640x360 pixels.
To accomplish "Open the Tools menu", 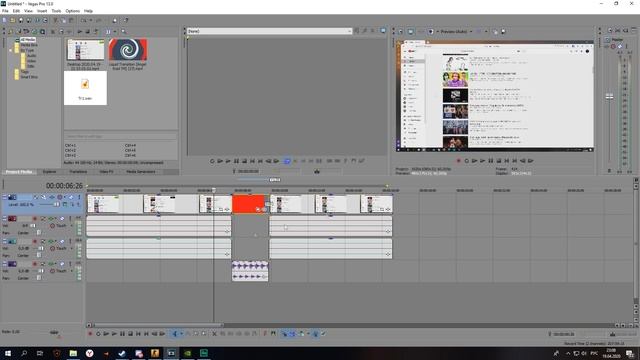I will pyautogui.click(x=56, y=11).
